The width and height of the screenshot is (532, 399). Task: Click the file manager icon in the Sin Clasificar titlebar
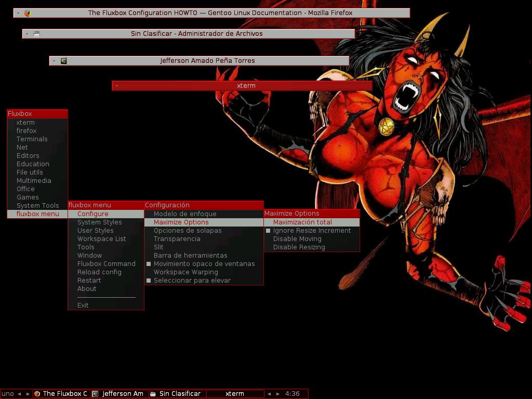(37, 34)
